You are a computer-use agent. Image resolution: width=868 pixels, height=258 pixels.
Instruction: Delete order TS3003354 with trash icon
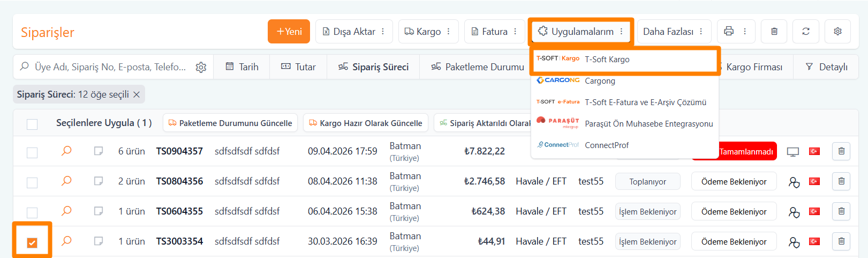tap(841, 241)
